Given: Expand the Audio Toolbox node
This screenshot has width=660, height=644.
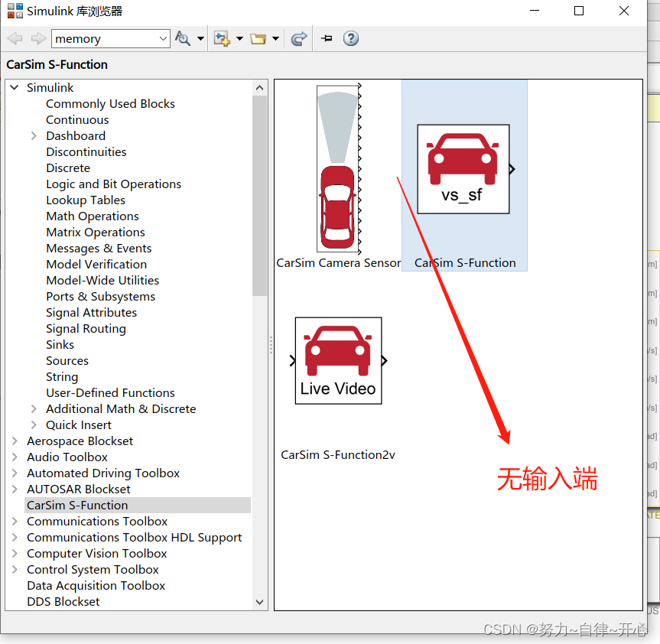Looking at the screenshot, I should (x=15, y=457).
